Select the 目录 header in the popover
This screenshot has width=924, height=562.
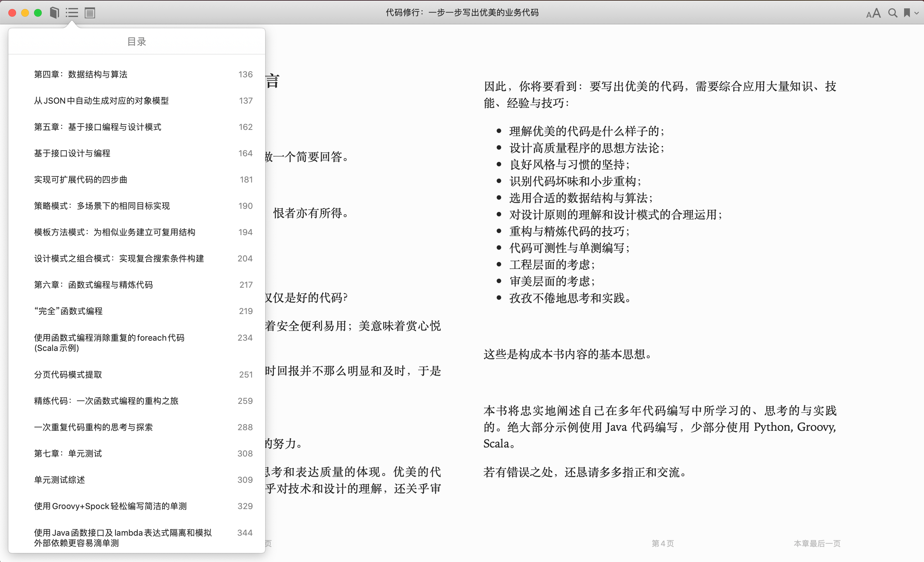coord(136,41)
